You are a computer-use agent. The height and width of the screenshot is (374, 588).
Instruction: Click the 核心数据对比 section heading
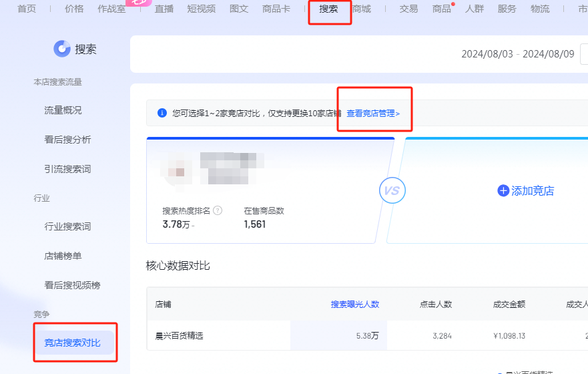coord(178,266)
